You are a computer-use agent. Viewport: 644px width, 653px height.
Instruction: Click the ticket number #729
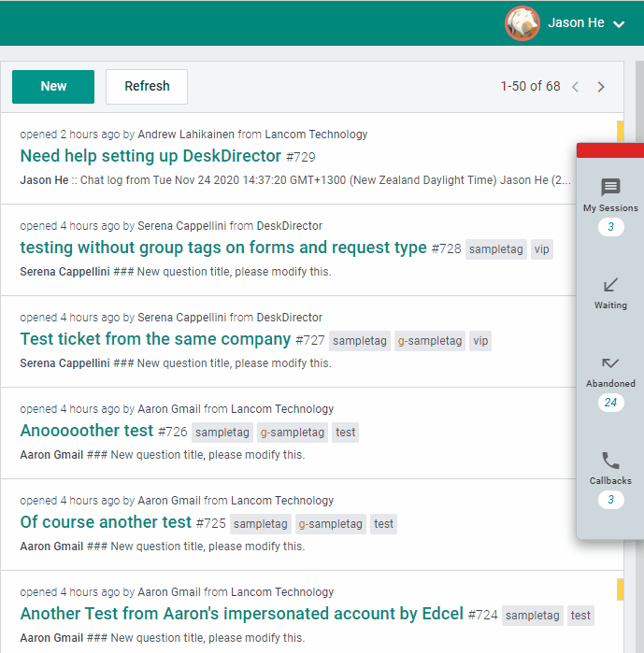[x=301, y=157]
